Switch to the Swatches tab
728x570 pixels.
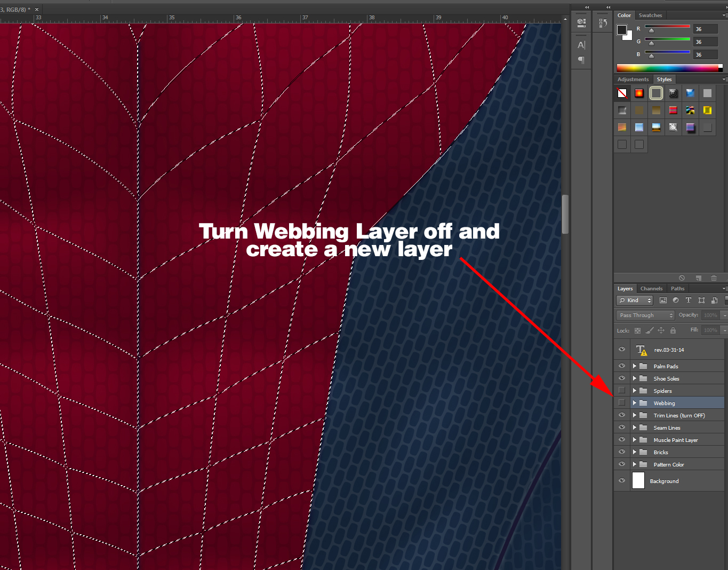tap(650, 15)
